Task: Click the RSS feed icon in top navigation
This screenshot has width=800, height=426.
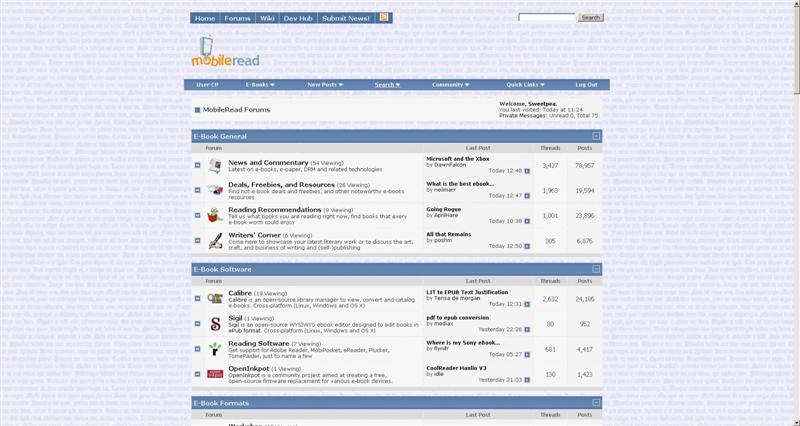Action: coord(384,17)
